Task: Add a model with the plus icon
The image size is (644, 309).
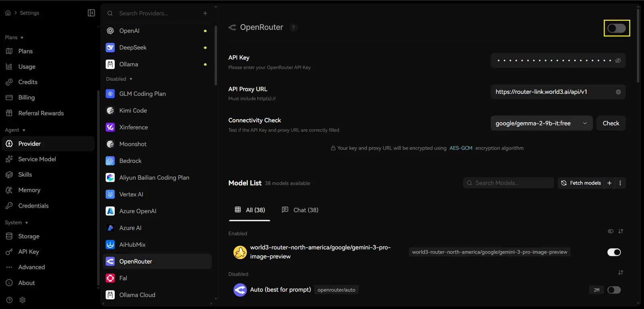Action: pyautogui.click(x=609, y=183)
